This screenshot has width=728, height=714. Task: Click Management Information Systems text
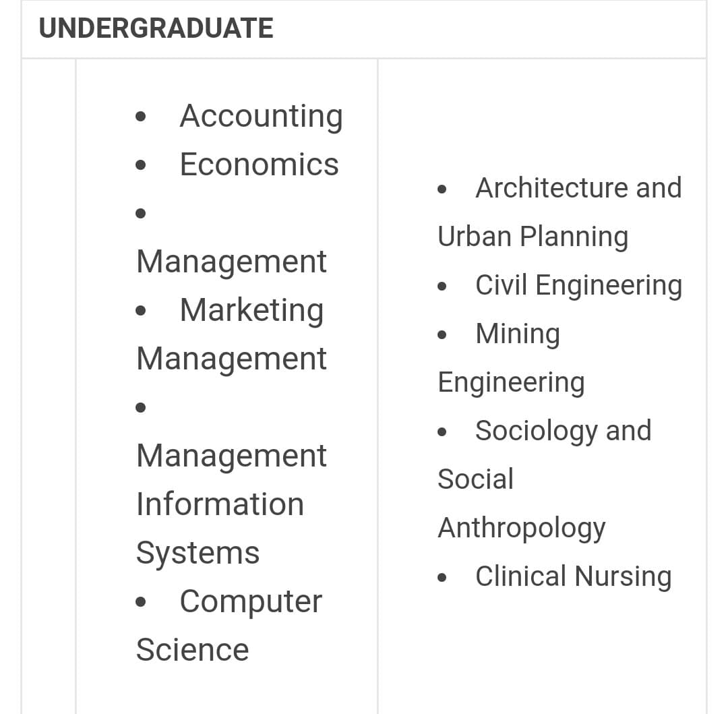[231, 504]
